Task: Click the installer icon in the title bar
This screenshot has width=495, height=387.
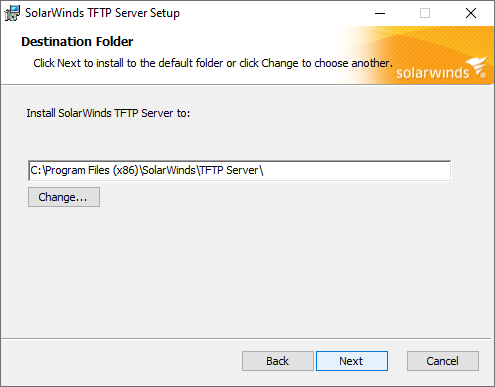Action: point(12,13)
